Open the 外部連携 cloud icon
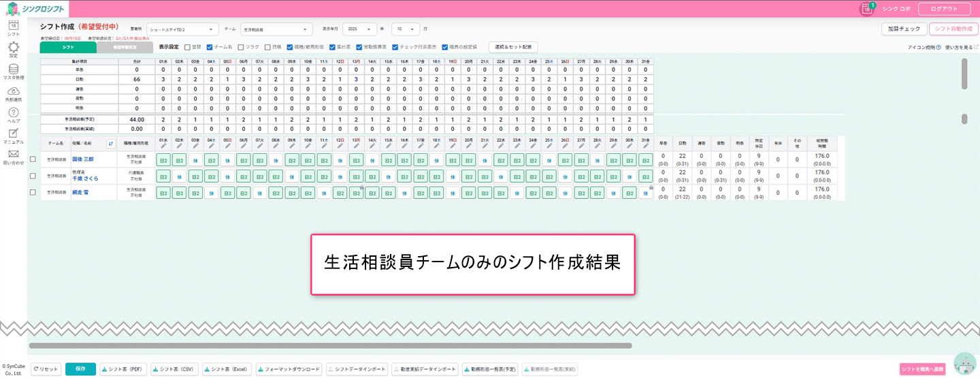The image size is (980, 378). (13, 91)
